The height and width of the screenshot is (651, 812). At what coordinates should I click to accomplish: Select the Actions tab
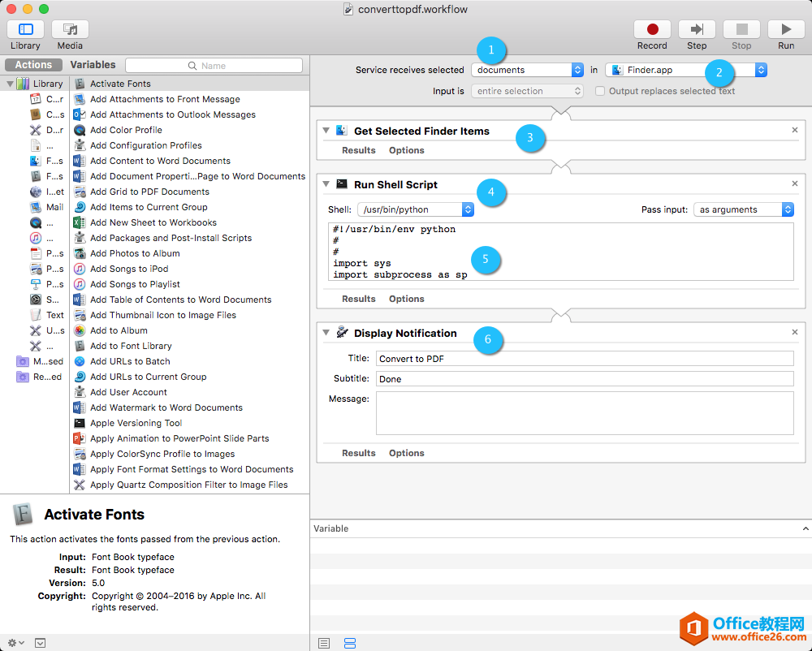(x=33, y=65)
